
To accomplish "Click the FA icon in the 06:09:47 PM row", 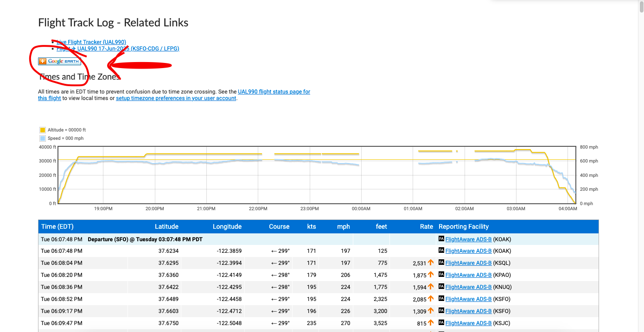I will [x=441, y=323].
